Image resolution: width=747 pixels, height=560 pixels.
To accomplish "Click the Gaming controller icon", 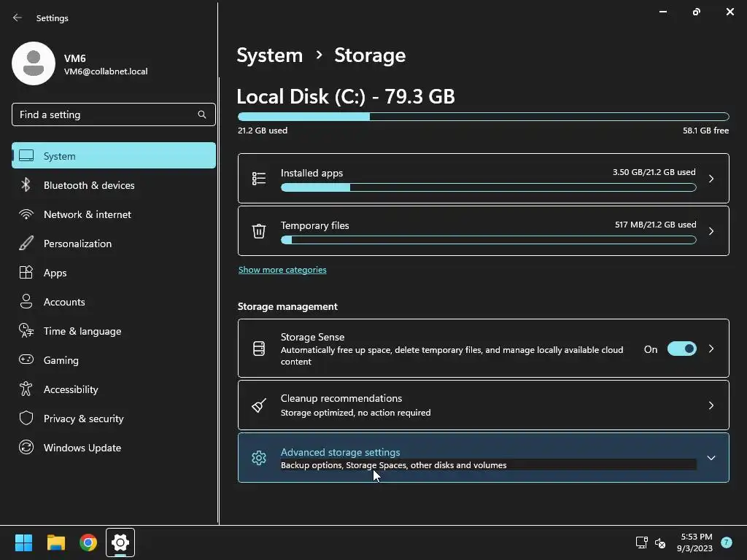I will pos(26,360).
